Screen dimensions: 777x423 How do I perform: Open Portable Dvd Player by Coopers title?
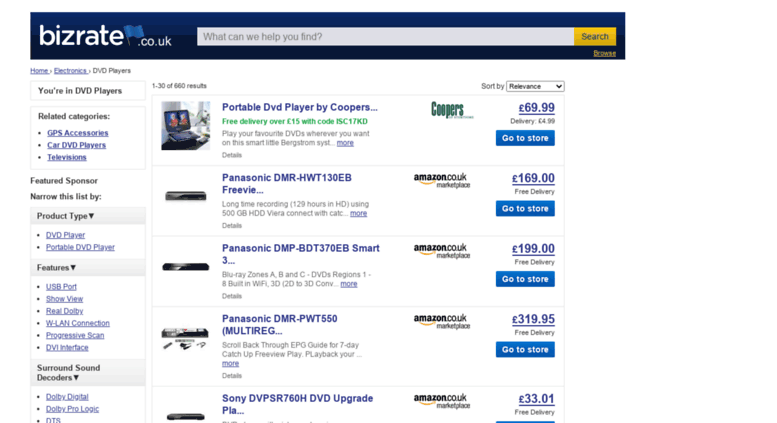point(300,107)
